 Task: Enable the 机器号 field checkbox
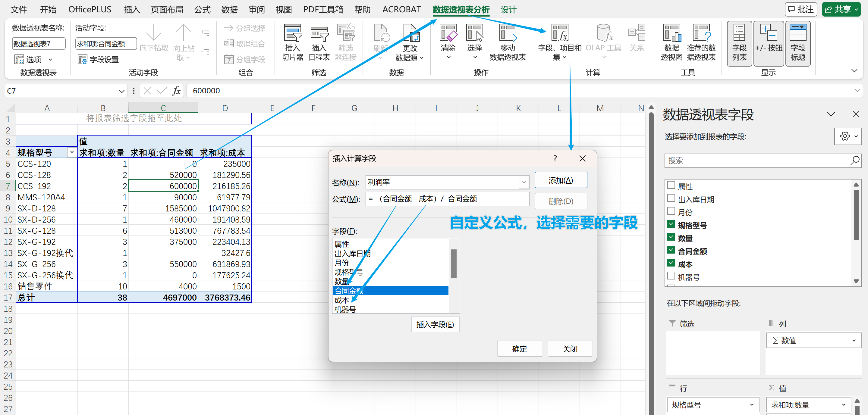(671, 276)
